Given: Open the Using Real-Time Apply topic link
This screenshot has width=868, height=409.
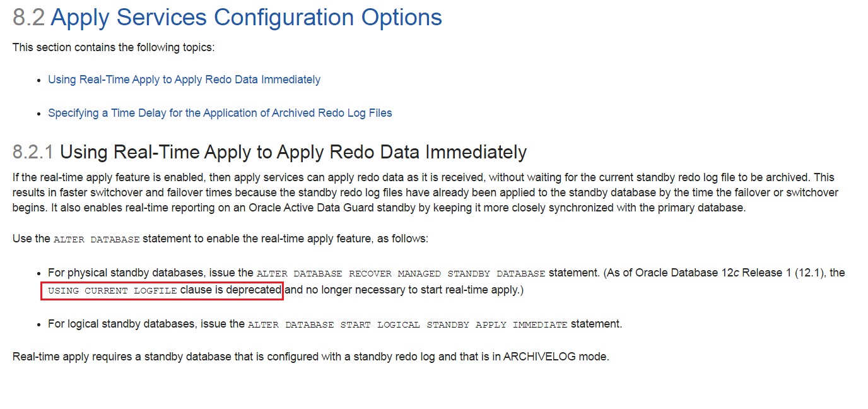Looking at the screenshot, I should pos(184,80).
